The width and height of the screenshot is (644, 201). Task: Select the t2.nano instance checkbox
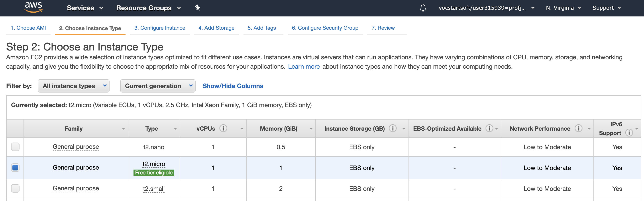(x=15, y=147)
